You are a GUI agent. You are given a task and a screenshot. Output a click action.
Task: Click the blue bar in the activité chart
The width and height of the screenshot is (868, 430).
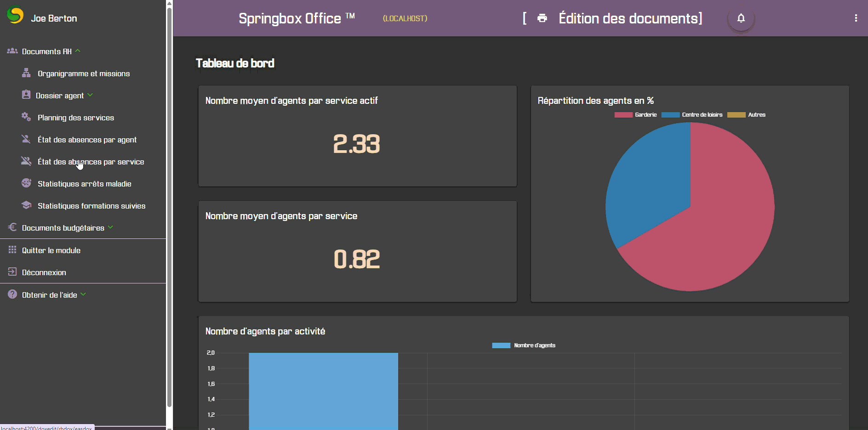point(323,391)
